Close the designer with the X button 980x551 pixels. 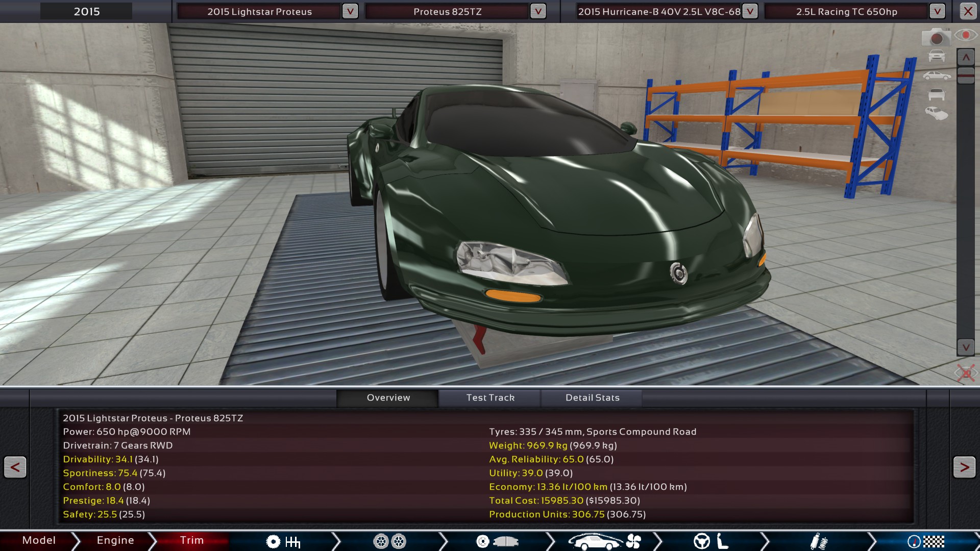968,11
